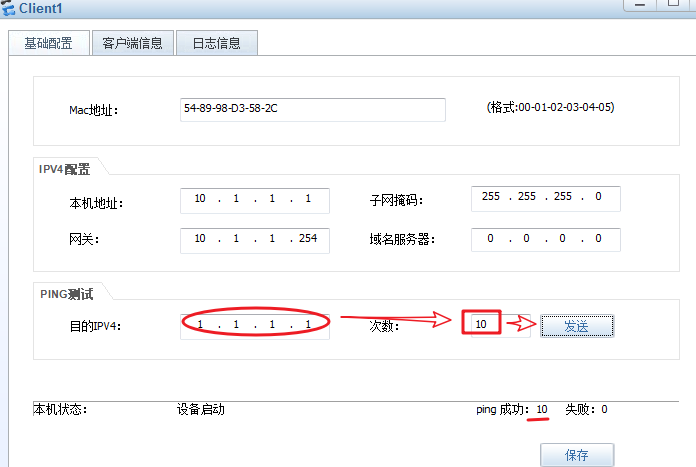Click the IPV4配置 group label
696x467 pixels.
pyautogui.click(x=64, y=169)
